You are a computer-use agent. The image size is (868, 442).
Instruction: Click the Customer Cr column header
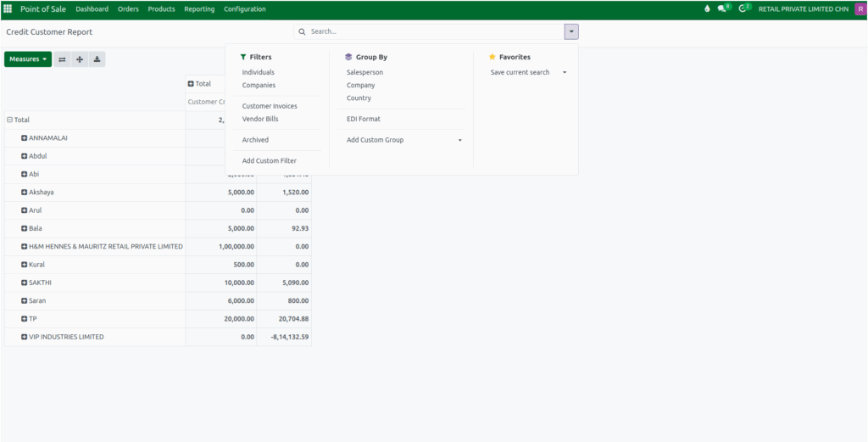click(x=207, y=102)
